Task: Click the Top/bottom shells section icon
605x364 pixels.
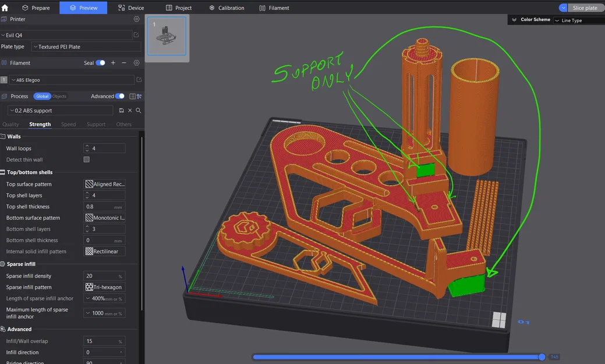Action: tap(3, 172)
